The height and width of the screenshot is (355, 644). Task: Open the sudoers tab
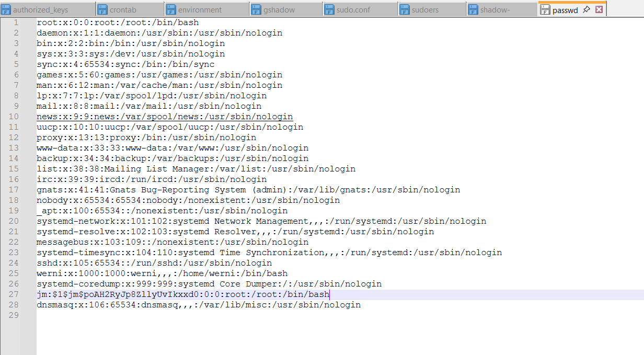425,10
